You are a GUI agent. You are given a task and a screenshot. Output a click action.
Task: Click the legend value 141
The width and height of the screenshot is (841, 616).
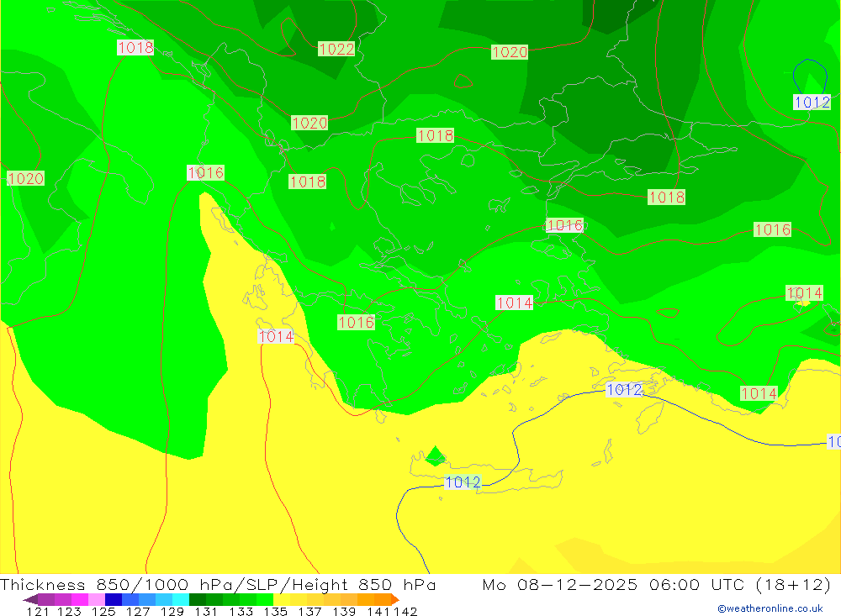tap(378, 612)
